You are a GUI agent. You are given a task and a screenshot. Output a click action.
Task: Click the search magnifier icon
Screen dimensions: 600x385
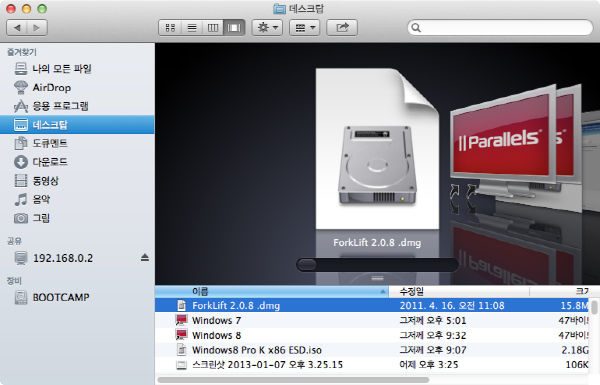416,28
